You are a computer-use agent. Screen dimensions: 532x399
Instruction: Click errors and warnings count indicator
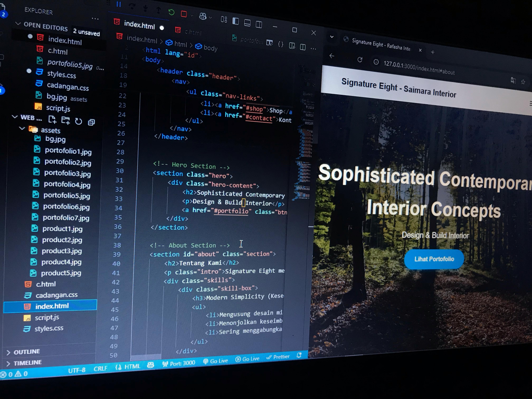click(14, 374)
